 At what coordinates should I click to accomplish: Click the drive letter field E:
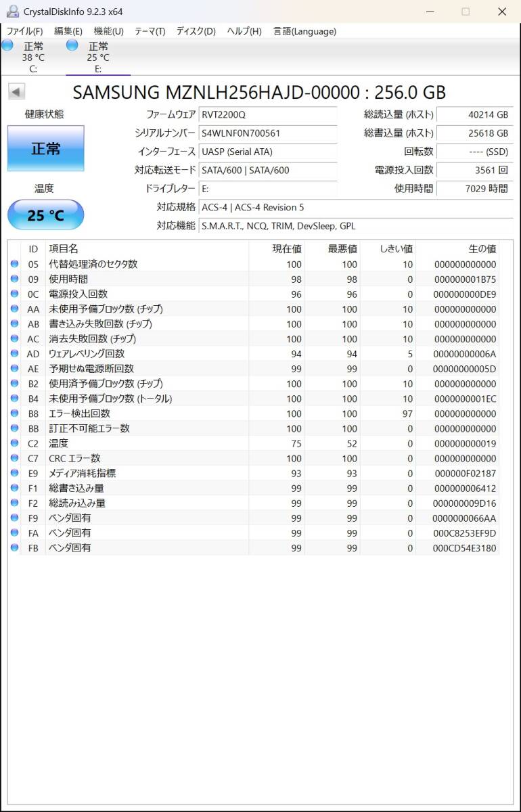tap(268, 189)
